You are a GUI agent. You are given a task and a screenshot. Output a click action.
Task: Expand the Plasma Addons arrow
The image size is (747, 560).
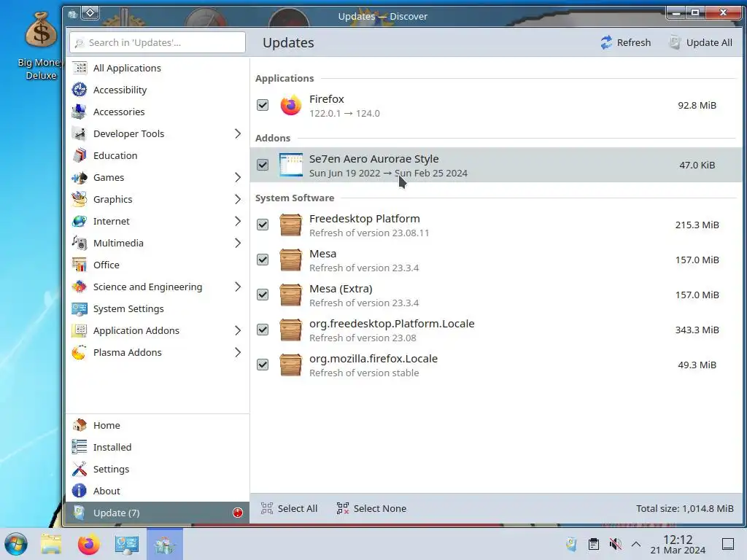click(238, 352)
